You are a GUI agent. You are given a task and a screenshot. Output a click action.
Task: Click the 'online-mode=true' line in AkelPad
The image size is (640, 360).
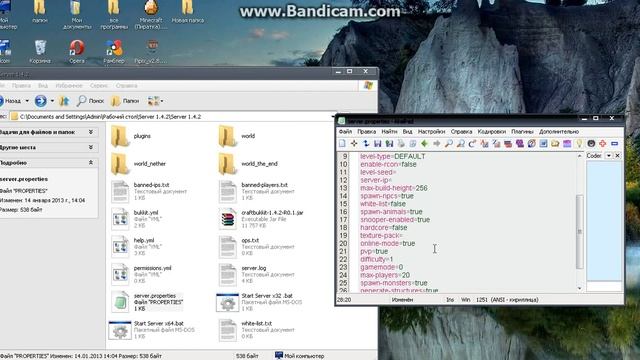tap(387, 243)
